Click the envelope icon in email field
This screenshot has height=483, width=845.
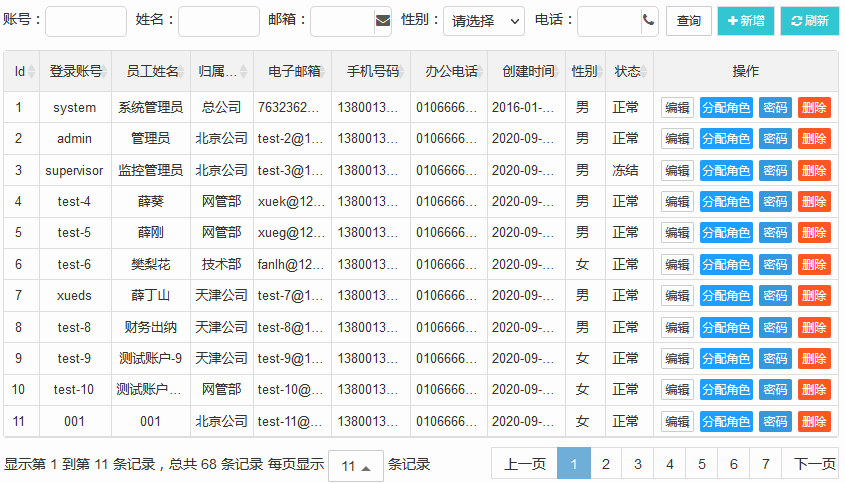(x=383, y=20)
